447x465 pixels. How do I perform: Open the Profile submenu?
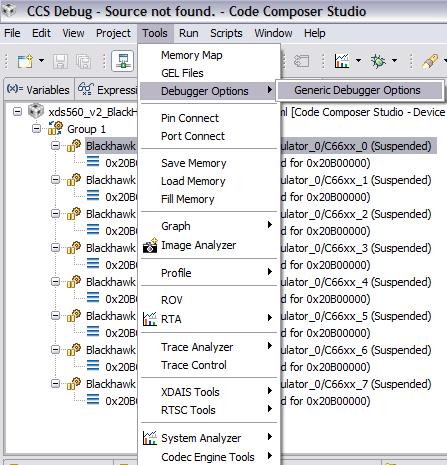click(208, 273)
